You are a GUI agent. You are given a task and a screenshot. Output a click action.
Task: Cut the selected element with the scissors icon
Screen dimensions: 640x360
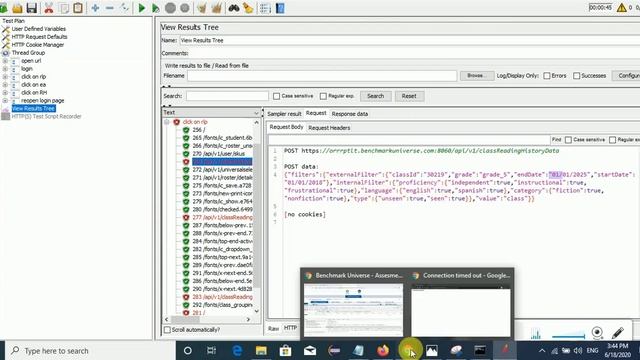(49, 8)
